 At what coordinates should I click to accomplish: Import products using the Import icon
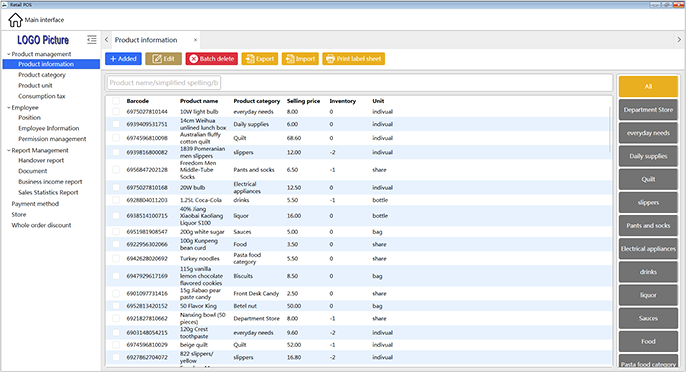(x=290, y=59)
